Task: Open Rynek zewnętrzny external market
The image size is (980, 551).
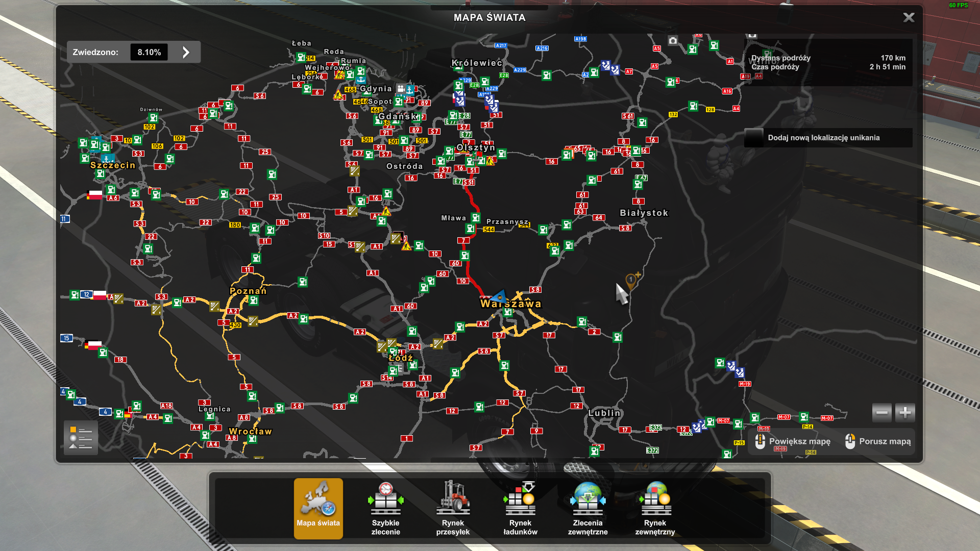Action: pyautogui.click(x=655, y=508)
